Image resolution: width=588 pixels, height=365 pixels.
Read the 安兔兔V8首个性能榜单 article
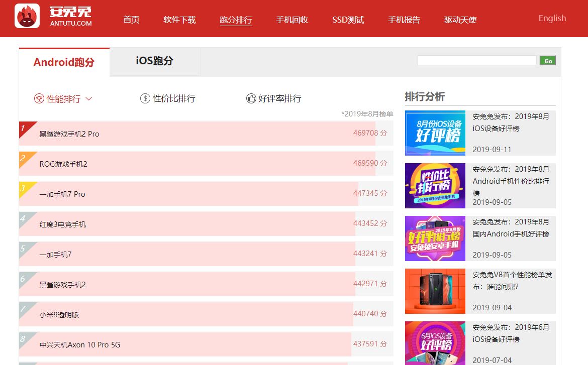[512, 281]
